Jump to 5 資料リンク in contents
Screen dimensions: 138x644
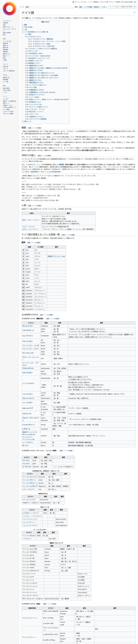coord(27,122)
